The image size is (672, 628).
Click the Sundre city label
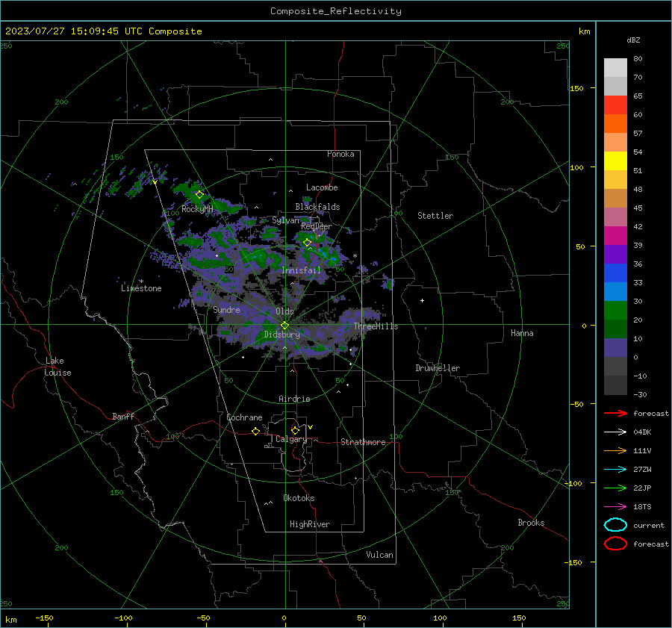click(x=226, y=309)
